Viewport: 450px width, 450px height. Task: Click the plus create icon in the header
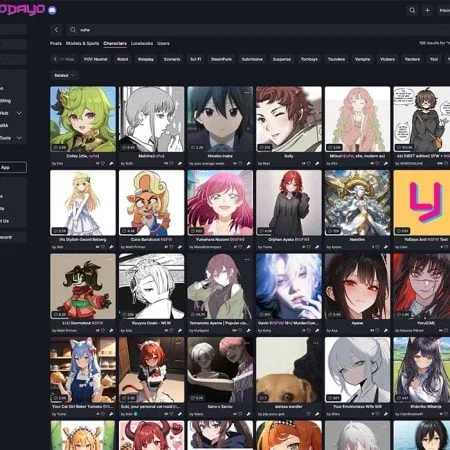427,10
